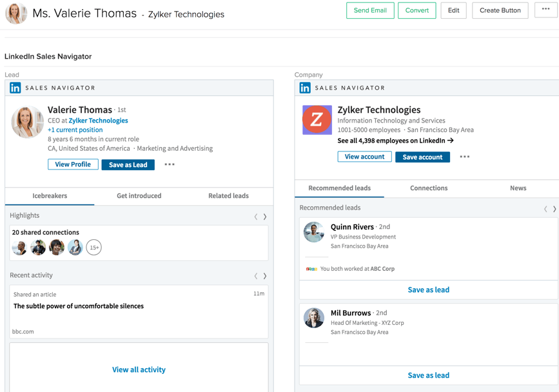Open the Mil Burrows name link
559x392 pixels.
(x=351, y=313)
